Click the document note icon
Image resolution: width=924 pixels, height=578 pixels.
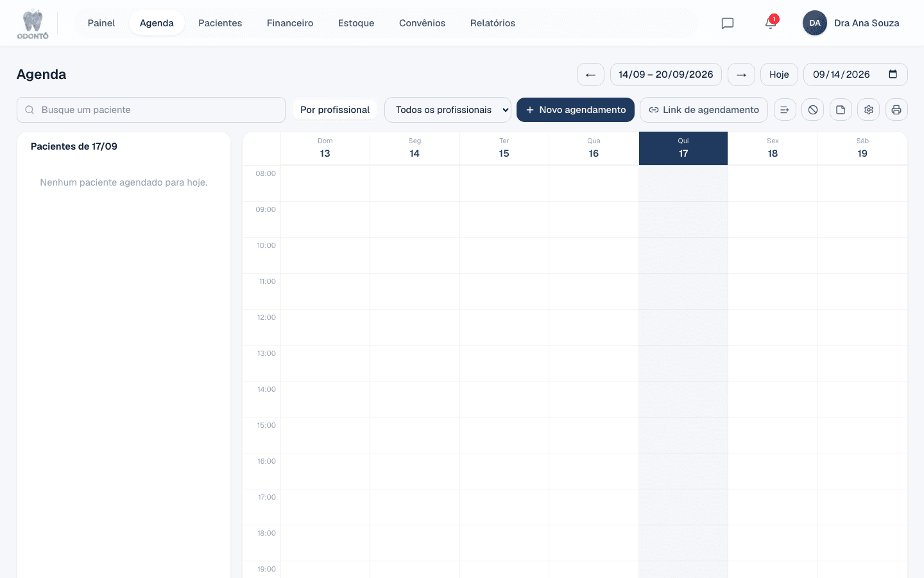pos(841,110)
